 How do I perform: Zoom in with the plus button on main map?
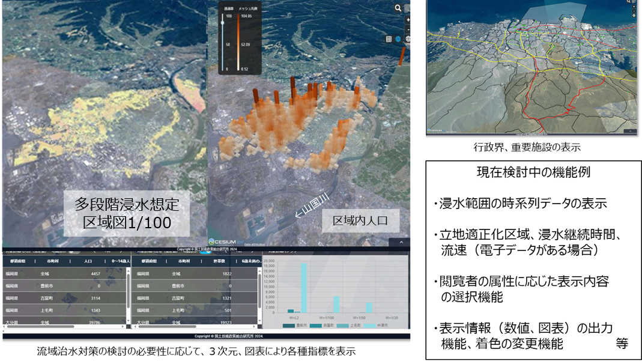pyautogui.click(x=408, y=20)
